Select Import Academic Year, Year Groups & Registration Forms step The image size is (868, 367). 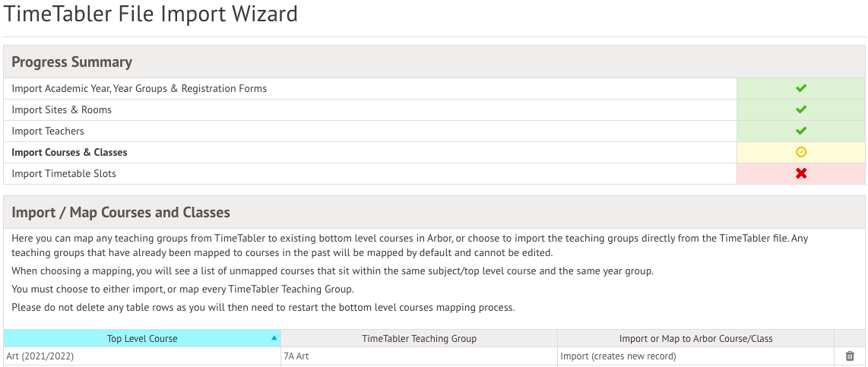tap(139, 89)
